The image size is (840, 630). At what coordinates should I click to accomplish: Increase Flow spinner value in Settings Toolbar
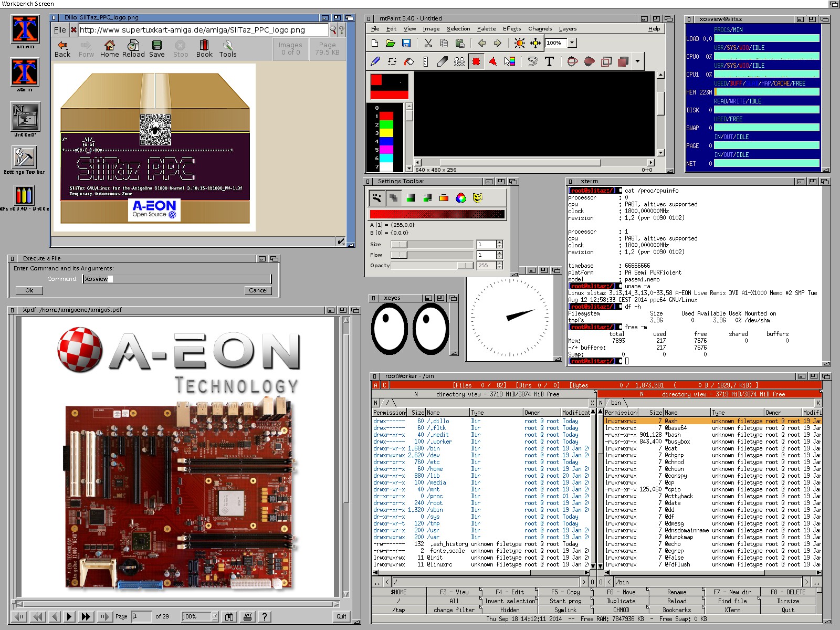coord(499,253)
